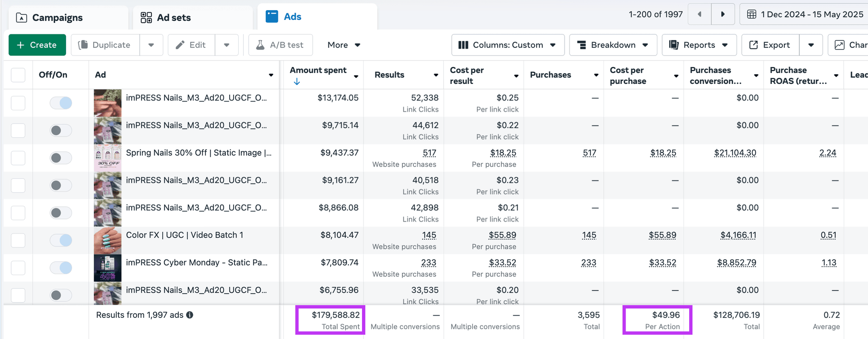Open the date range picker

804,14
